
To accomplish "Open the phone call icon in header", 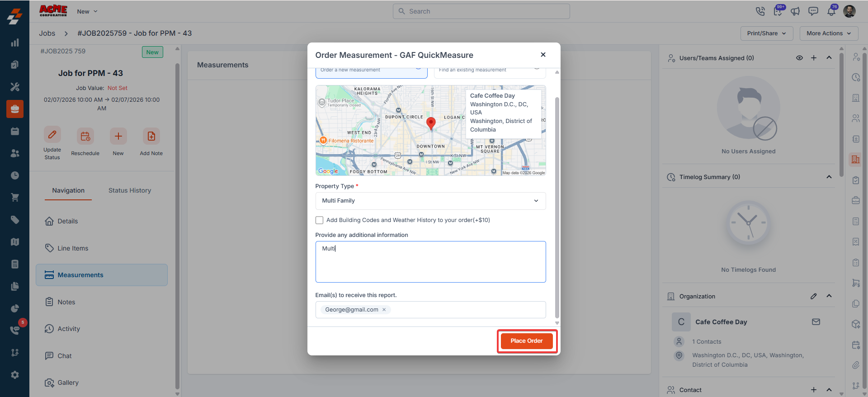I will pyautogui.click(x=760, y=11).
